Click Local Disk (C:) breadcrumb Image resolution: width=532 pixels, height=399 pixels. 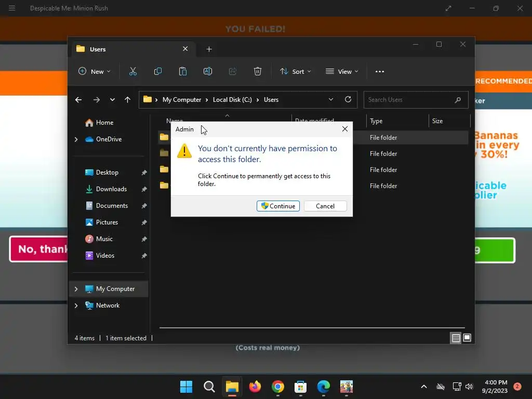[232, 100]
